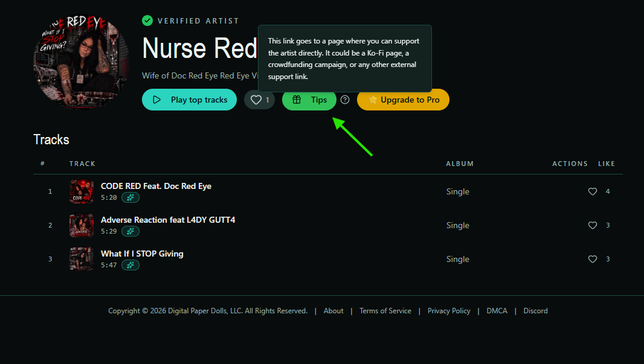Like the Adverse Reaction track with heart icon
The height and width of the screenshot is (364, 644).
tap(593, 225)
